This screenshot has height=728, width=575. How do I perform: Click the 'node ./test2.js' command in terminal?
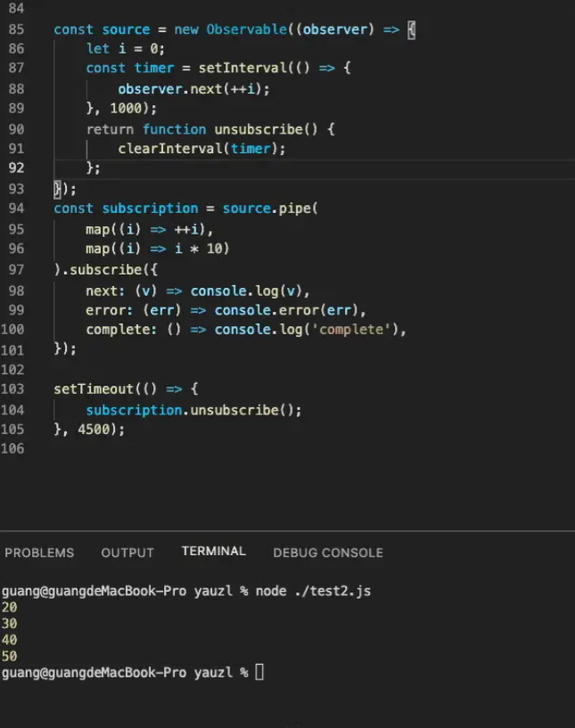313,591
